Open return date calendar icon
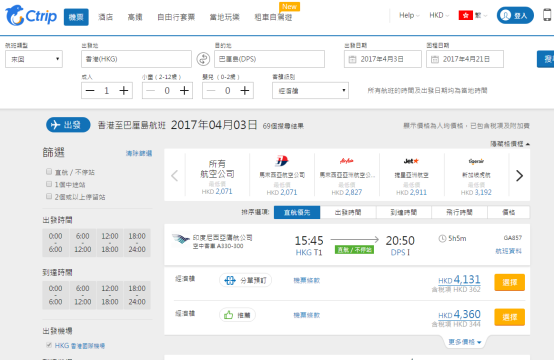 click(435, 59)
